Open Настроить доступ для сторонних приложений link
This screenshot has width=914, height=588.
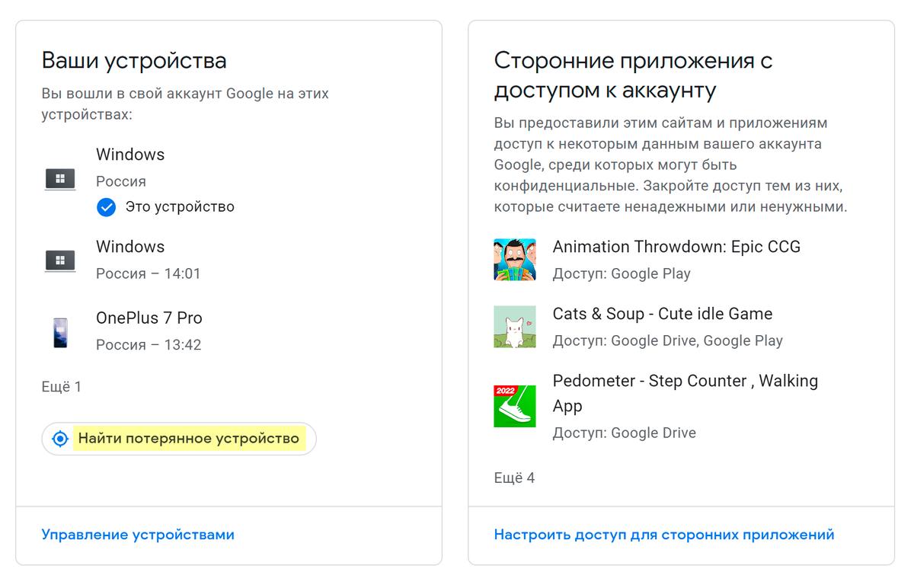(x=664, y=535)
